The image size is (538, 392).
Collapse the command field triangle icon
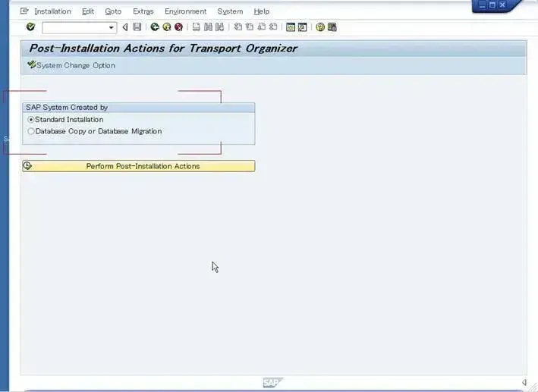tap(125, 27)
